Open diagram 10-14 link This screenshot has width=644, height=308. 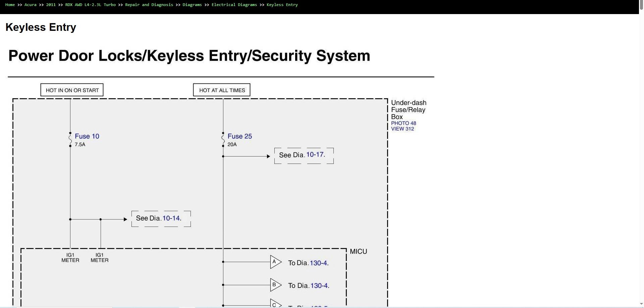tap(172, 218)
